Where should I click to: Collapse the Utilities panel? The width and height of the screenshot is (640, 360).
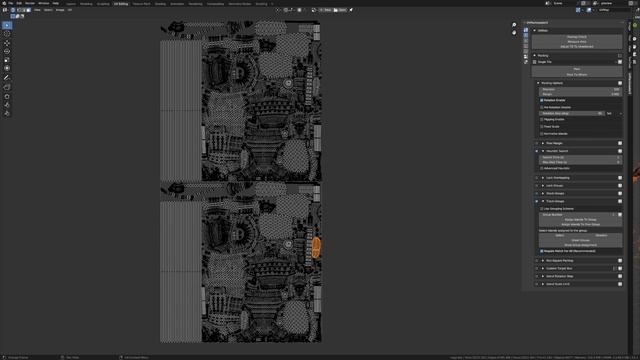click(535, 31)
